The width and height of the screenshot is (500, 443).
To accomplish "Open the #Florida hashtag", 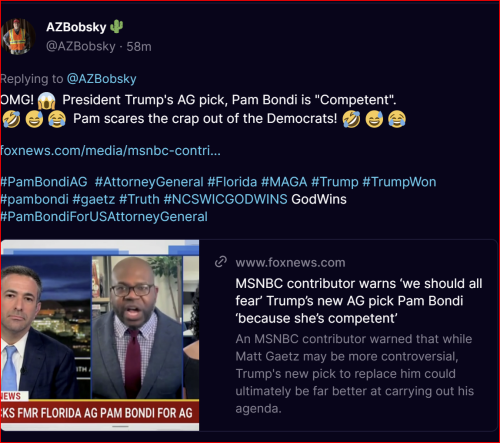I will (232, 182).
